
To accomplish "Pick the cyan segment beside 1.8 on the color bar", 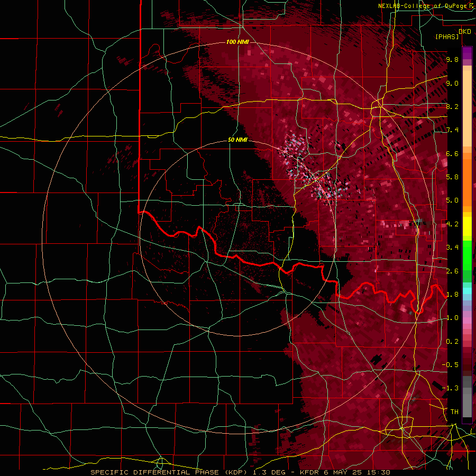I will click(467, 291).
